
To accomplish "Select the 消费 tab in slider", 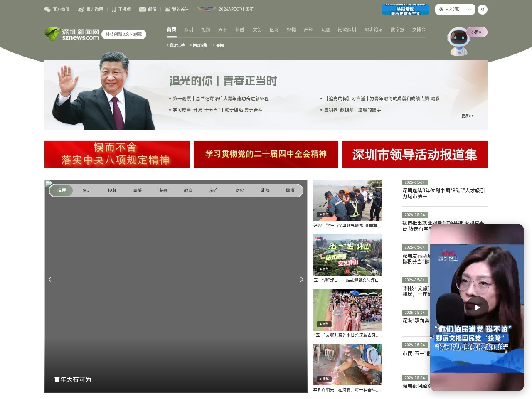I will point(265,190).
